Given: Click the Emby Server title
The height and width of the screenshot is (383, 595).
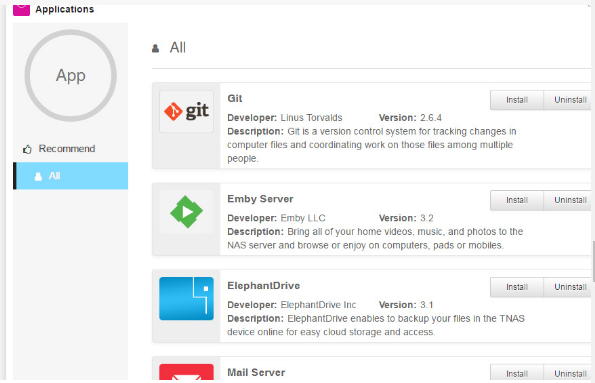Looking at the screenshot, I should pos(260,199).
